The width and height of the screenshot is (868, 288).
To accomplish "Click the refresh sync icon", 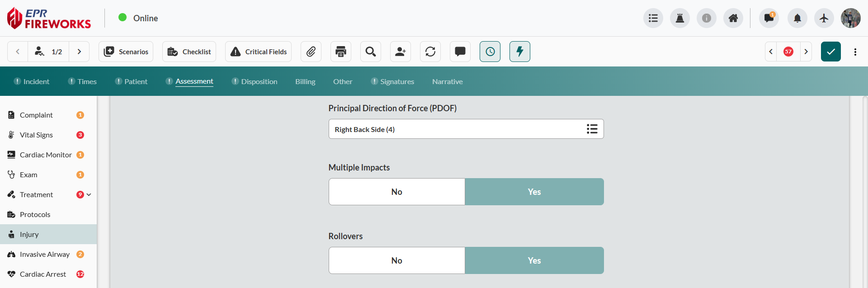I will click(430, 52).
